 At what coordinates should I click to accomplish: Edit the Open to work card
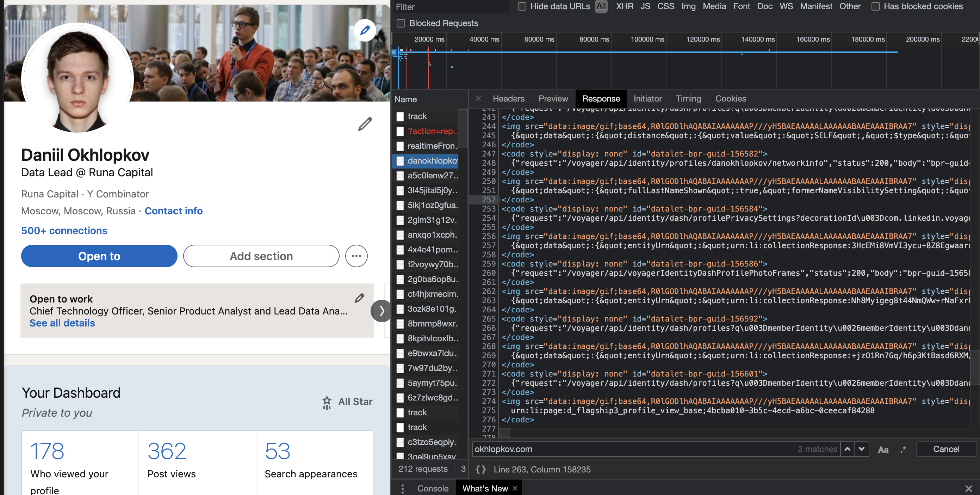click(359, 298)
